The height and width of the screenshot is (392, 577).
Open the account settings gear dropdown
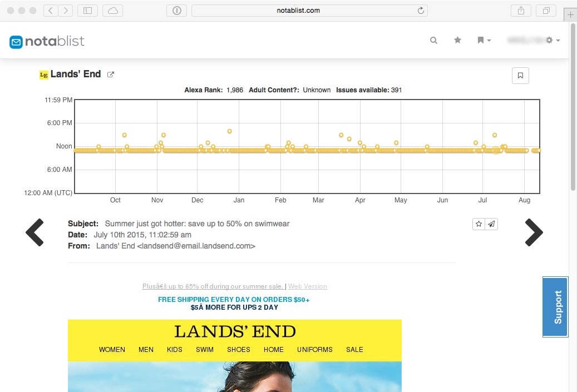(x=553, y=40)
